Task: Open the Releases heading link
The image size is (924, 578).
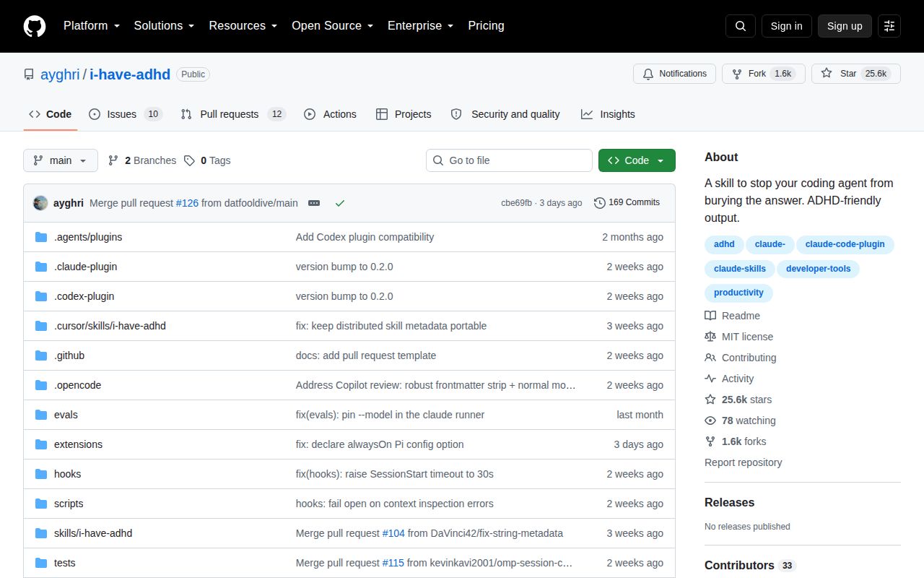Action: pos(729,503)
